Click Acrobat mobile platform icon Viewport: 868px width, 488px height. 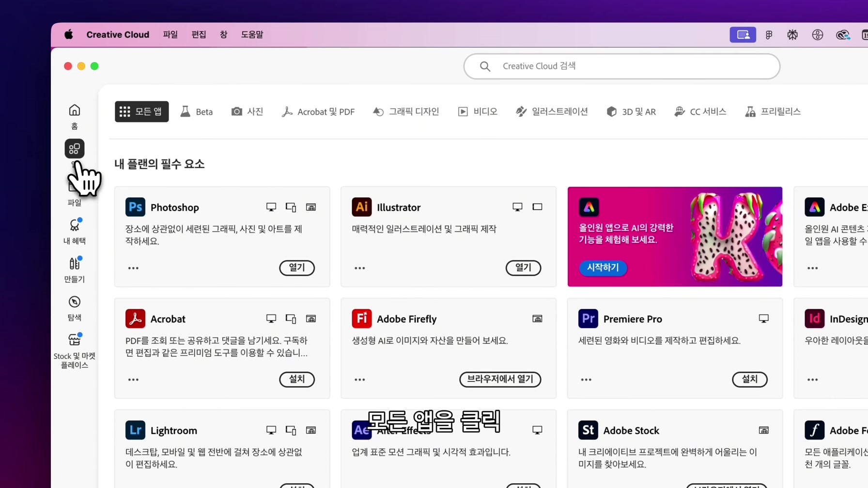(291, 318)
